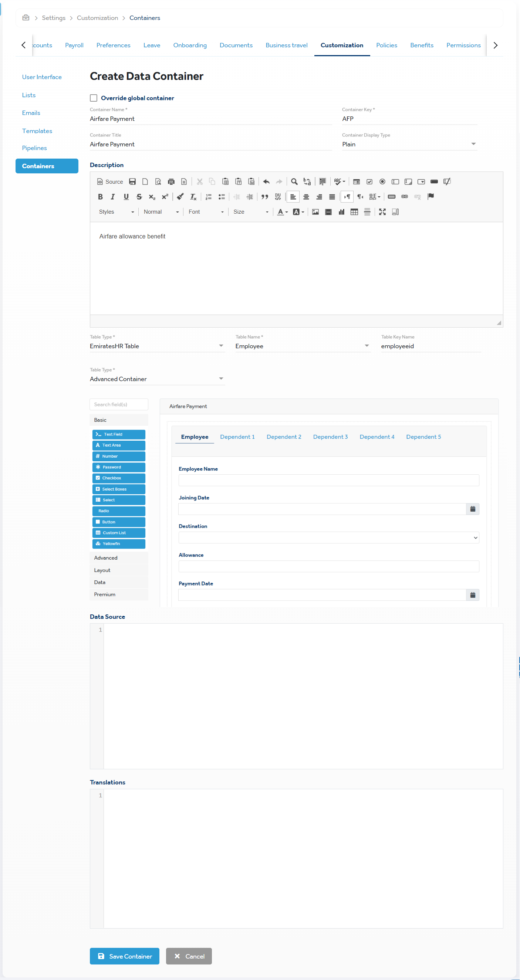The height and width of the screenshot is (980, 520).
Task: Open User Interface in the sidebar
Action: [42, 77]
